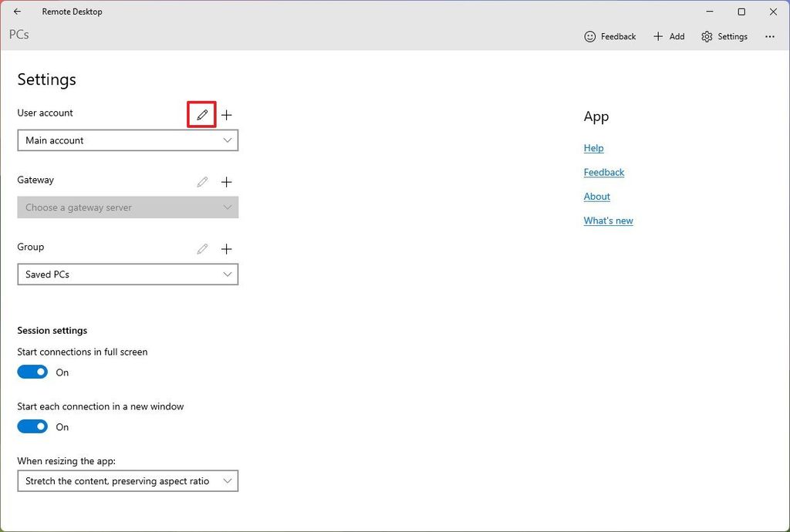The image size is (790, 532).
Task: Open the Feedback smiley icon in the toolbar
Action: pyautogui.click(x=589, y=36)
